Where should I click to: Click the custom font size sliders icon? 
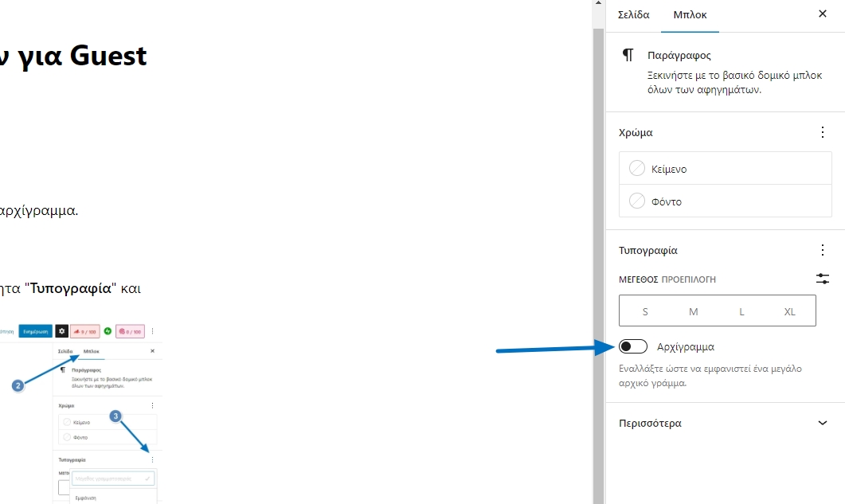point(823,279)
